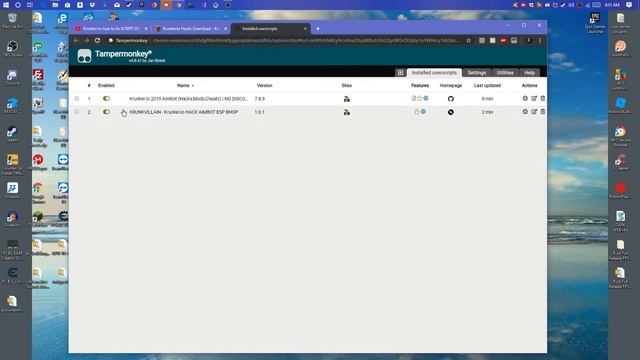This screenshot has width=640, height=360.
Task: Open Task View on the taskbar
Action: pos(30,5)
